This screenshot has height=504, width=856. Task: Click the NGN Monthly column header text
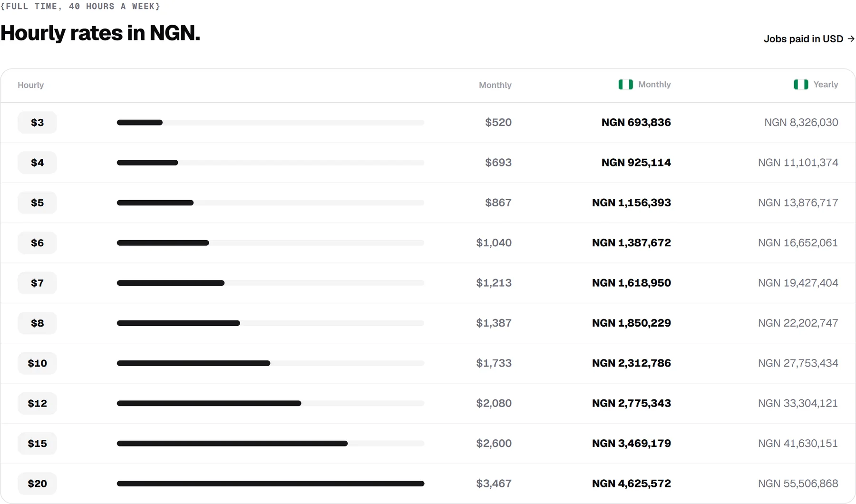tap(654, 85)
